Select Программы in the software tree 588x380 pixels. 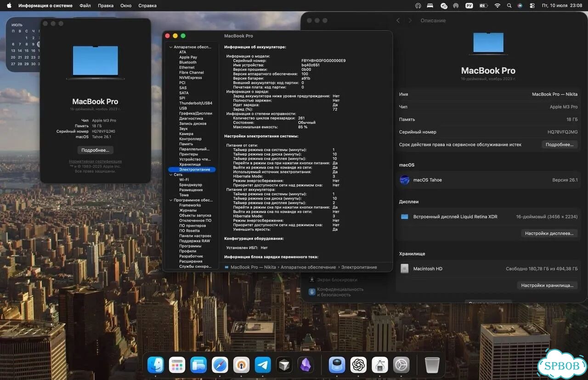(x=190, y=246)
